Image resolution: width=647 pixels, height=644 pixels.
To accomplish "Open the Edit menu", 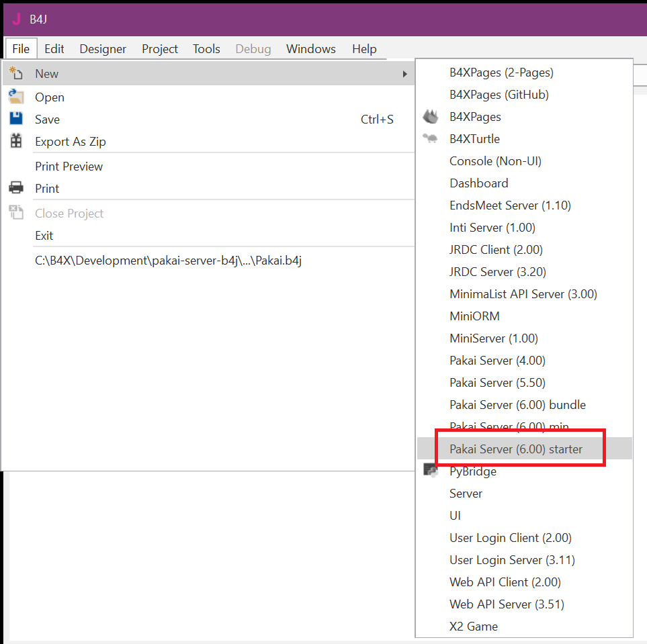I will point(54,48).
